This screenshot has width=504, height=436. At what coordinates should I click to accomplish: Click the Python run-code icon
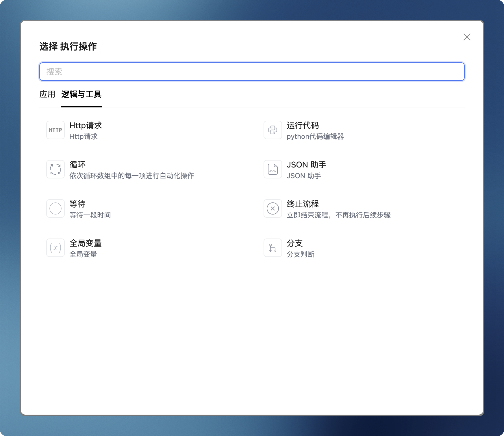click(x=273, y=130)
